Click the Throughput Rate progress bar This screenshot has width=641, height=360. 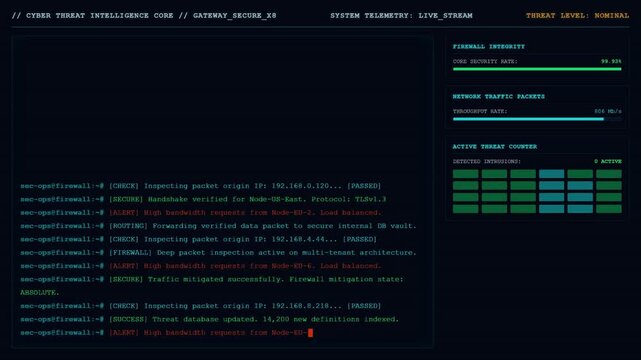click(537, 119)
